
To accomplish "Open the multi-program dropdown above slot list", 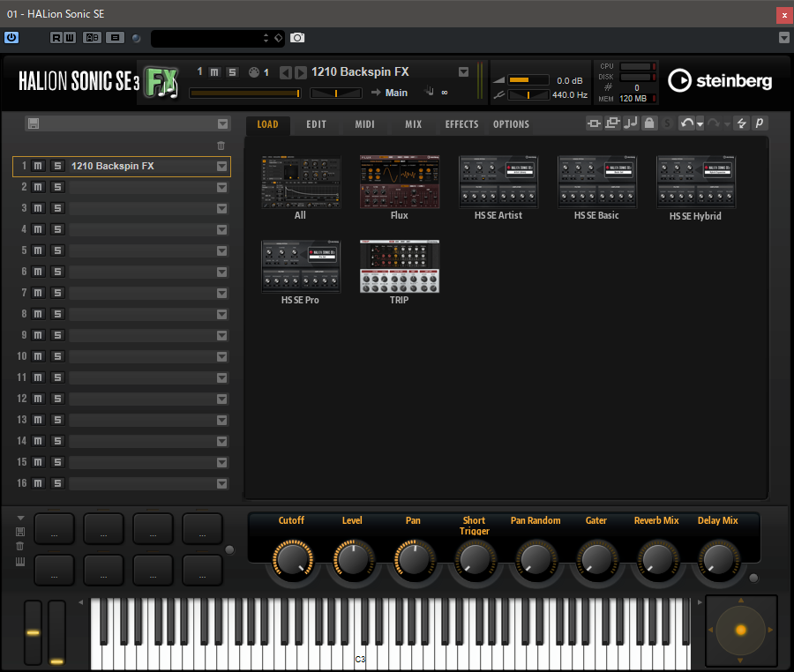I will coord(223,124).
